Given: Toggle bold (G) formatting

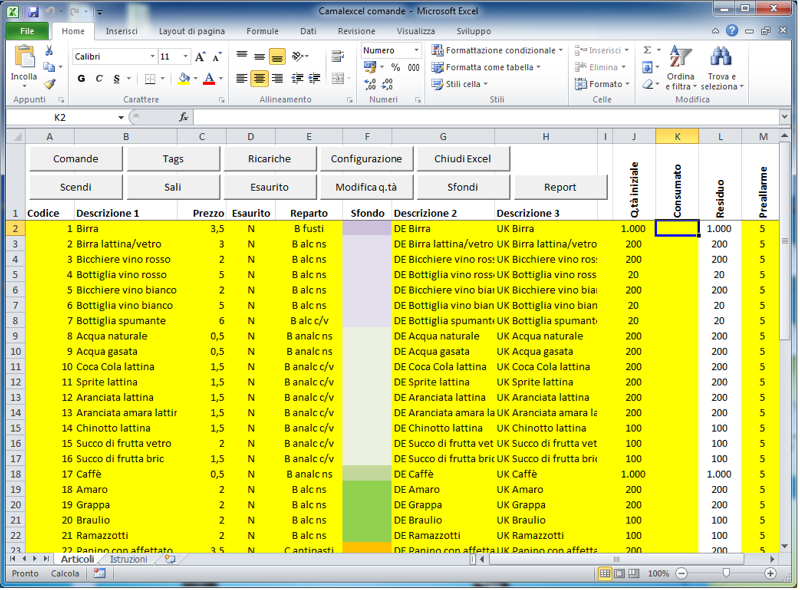Looking at the screenshot, I should [x=82, y=79].
